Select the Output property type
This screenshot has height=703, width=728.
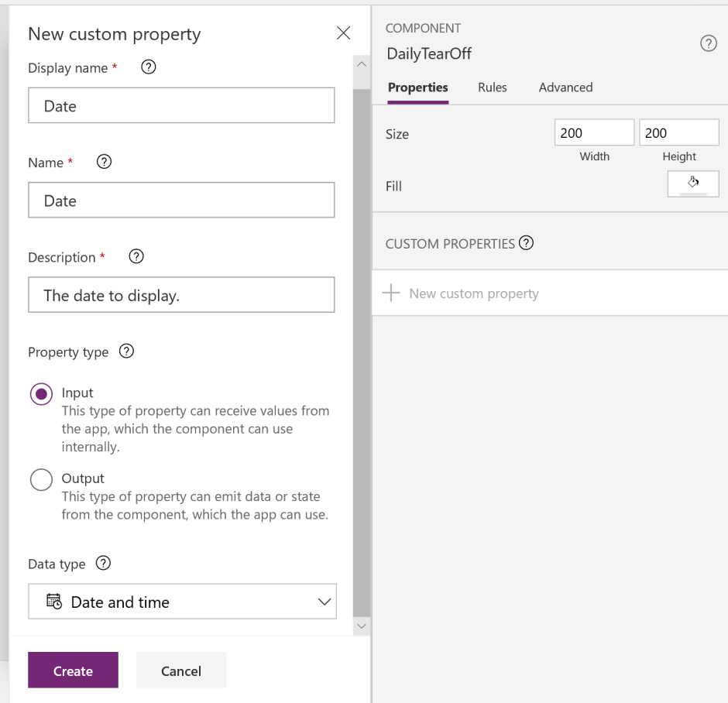[41, 479]
